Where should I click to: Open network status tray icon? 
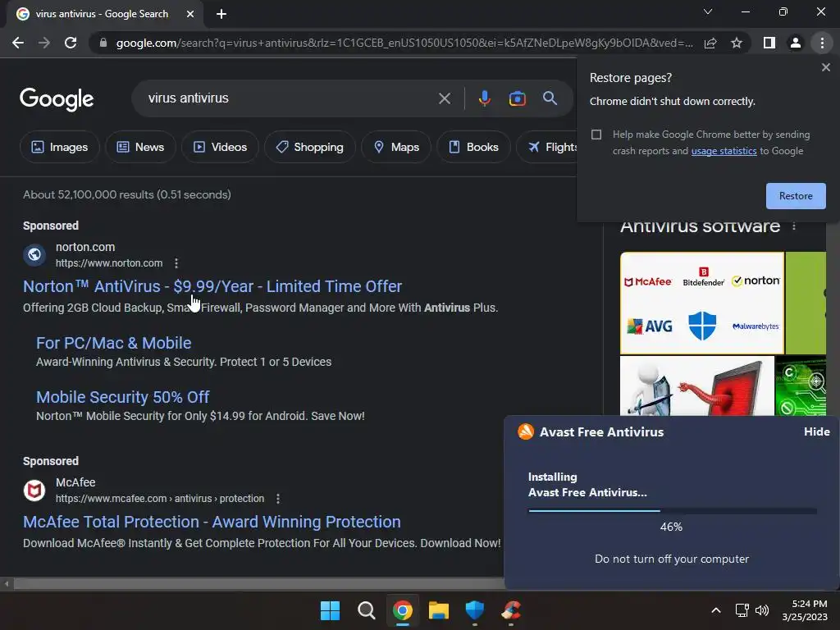point(742,610)
